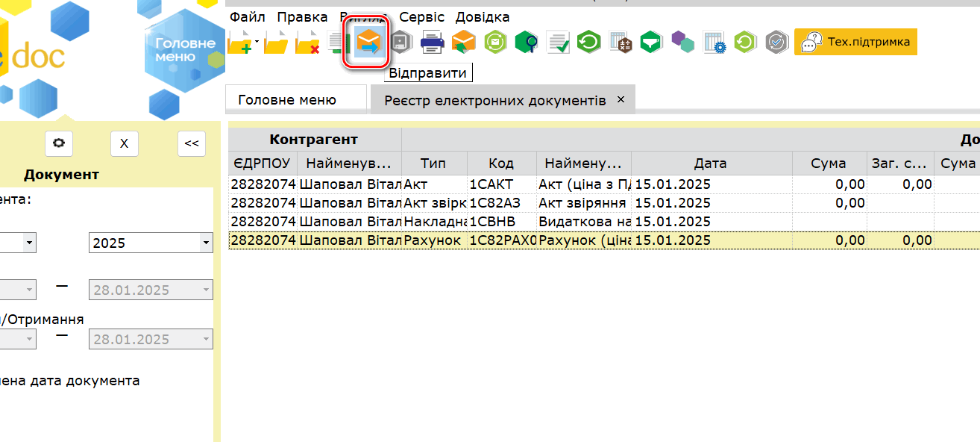The height and width of the screenshot is (442, 980).
Task: Click the gray safe hexagon icon
Action: coord(401,43)
